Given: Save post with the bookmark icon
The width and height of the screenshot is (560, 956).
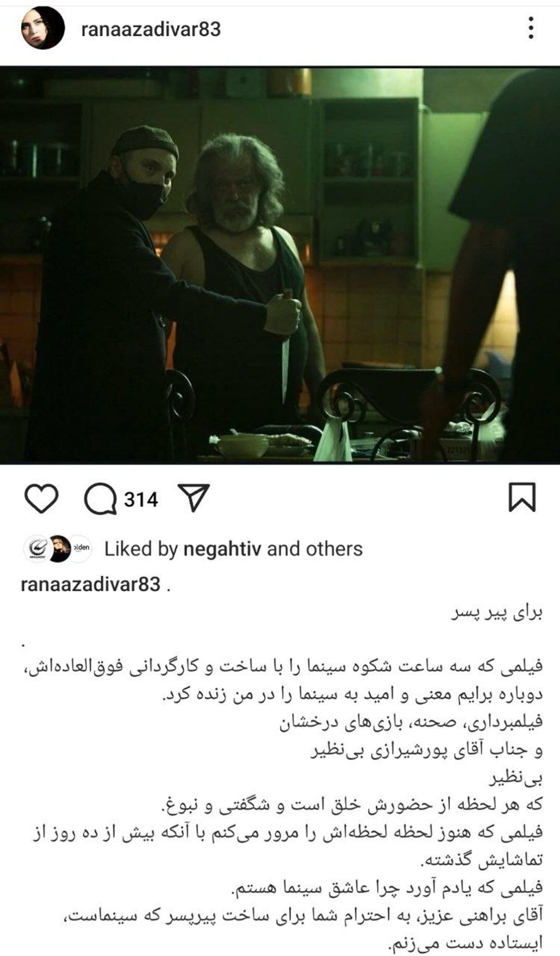Looking at the screenshot, I should pos(522,498).
